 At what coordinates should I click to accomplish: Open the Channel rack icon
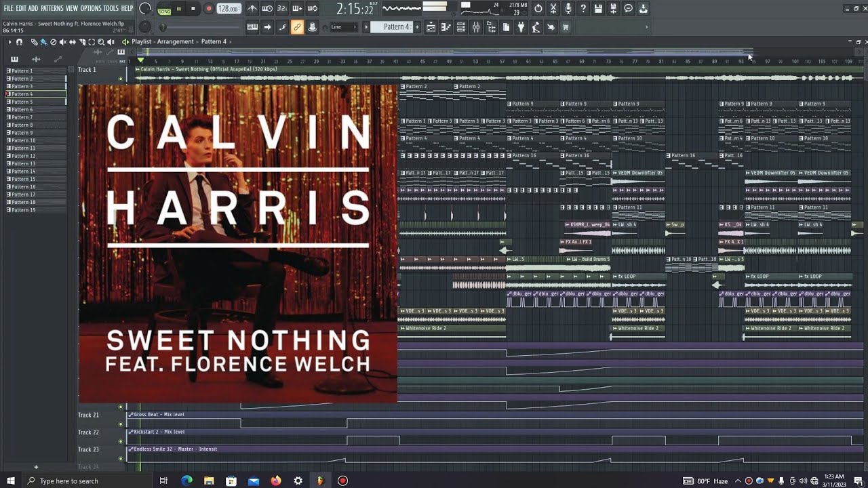pos(460,27)
